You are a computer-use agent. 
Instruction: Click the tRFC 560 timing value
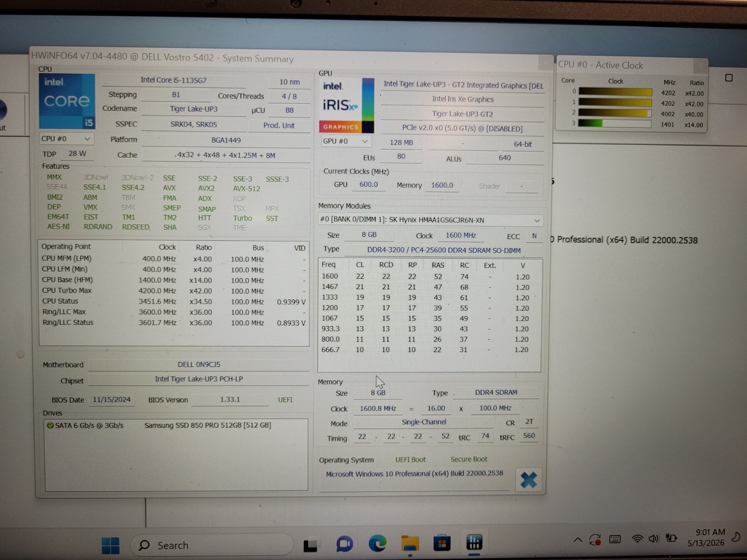(x=529, y=436)
